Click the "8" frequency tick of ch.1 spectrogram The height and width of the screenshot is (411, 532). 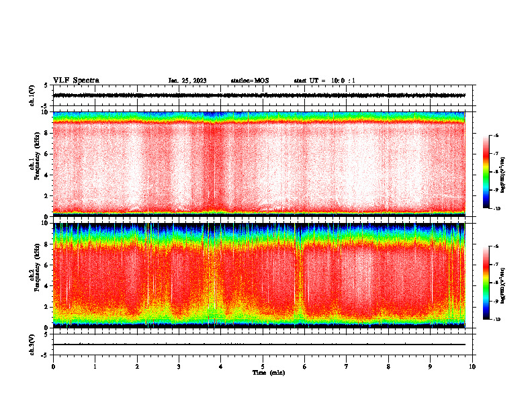click(x=47, y=133)
